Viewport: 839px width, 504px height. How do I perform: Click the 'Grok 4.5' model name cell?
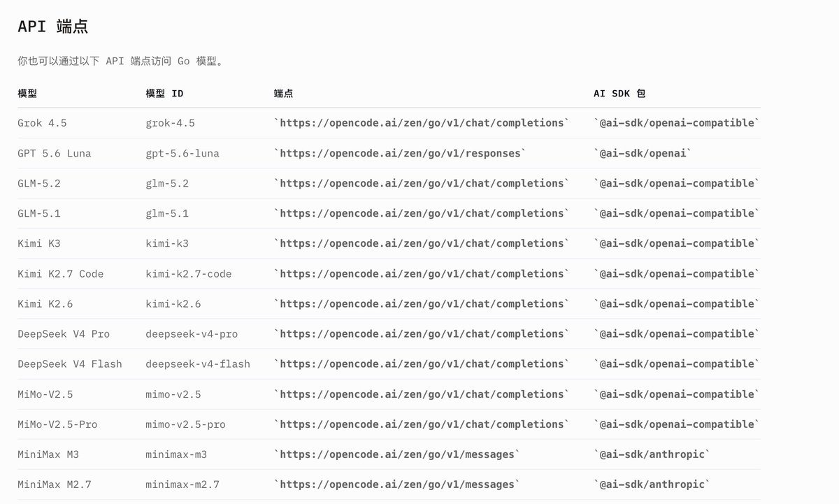pos(42,123)
